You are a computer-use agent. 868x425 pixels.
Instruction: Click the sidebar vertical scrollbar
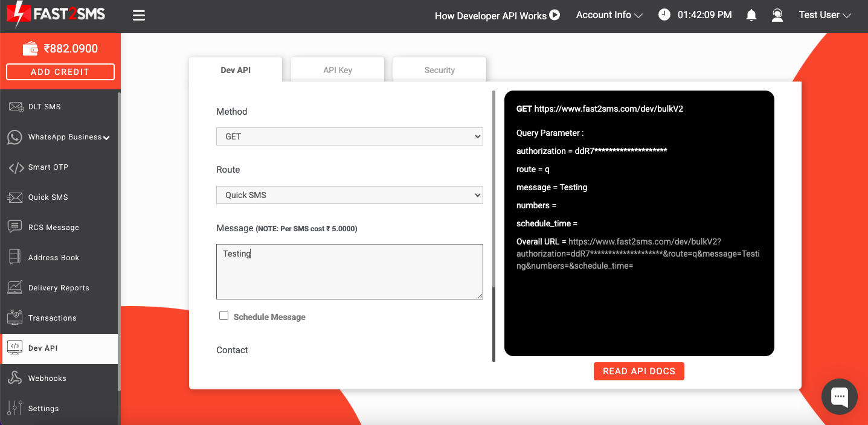pos(119,241)
